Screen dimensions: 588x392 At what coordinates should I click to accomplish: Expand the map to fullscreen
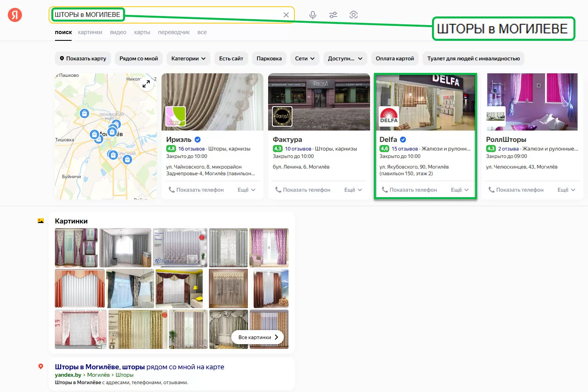[x=146, y=83]
